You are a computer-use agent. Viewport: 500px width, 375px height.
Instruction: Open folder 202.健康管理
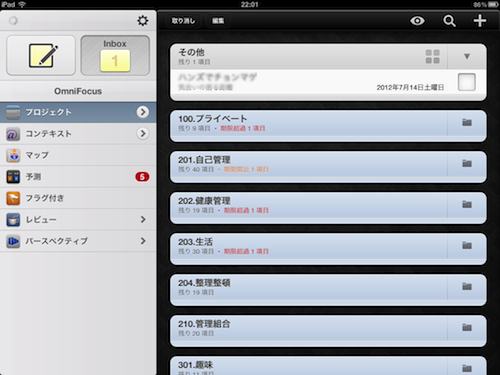tap(328, 208)
